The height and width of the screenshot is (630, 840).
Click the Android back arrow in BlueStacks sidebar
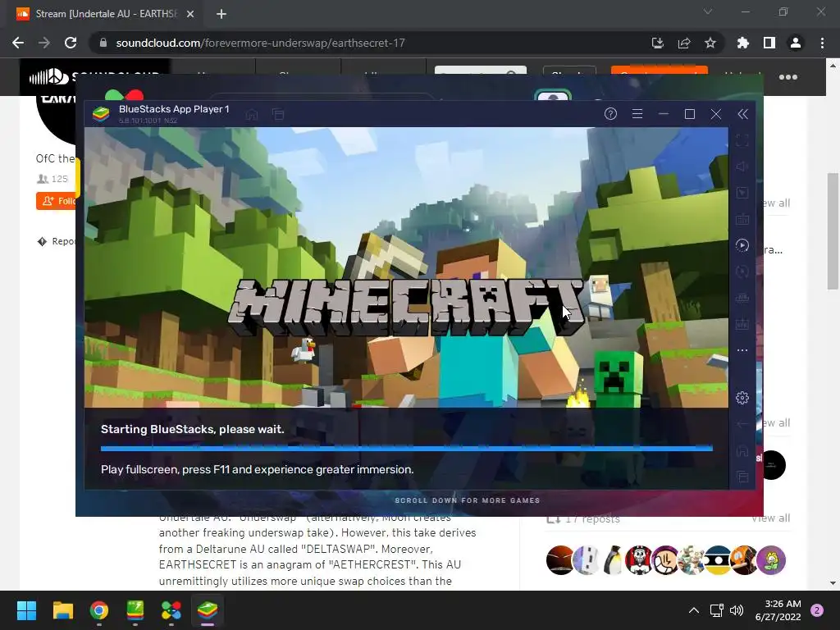click(x=742, y=424)
